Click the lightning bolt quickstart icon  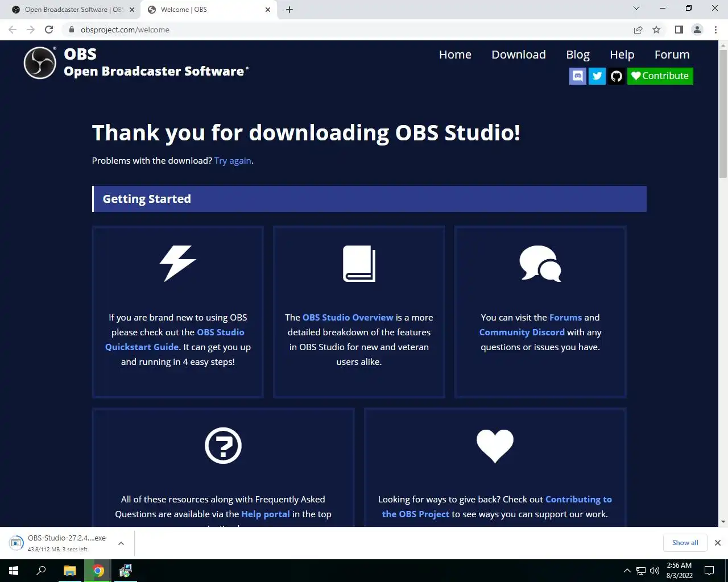tap(178, 263)
